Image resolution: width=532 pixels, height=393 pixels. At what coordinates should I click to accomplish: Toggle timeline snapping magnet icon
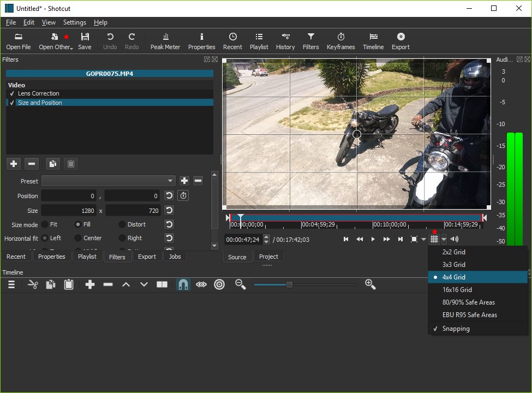click(183, 284)
